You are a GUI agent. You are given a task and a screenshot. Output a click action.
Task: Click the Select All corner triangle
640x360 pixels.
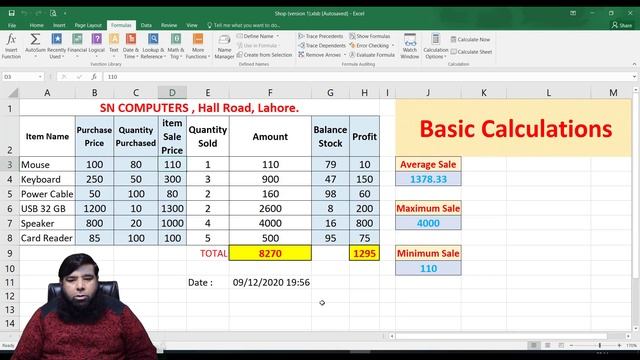13,93
